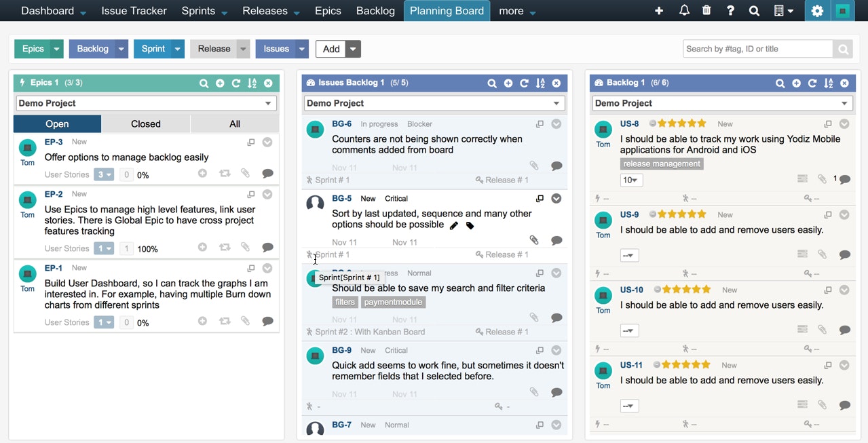868x443 pixels.
Task: Open the comment bubble on US-8
Action: [845, 179]
